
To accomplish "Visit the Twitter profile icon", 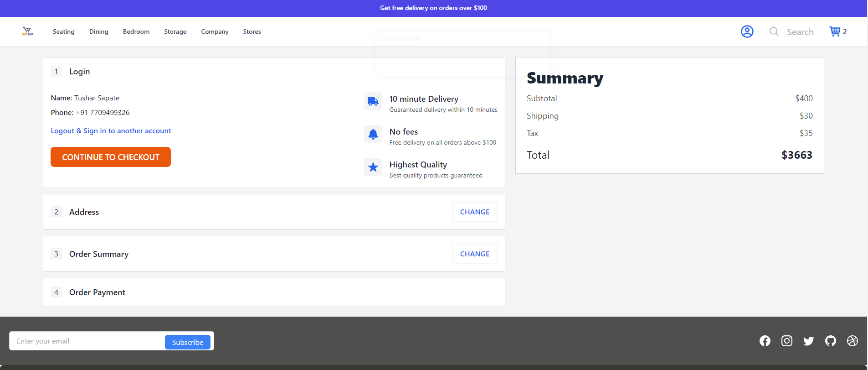I will 809,341.
